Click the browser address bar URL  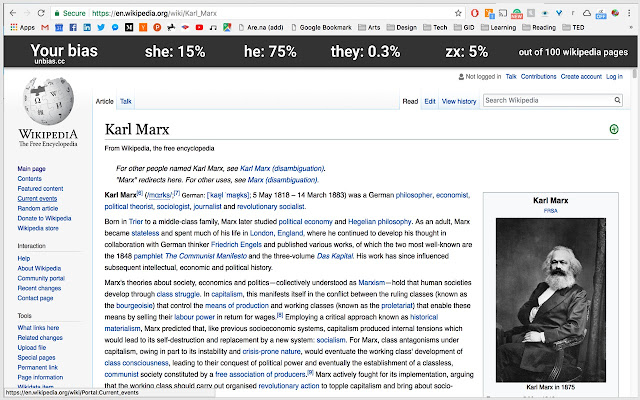click(x=154, y=13)
